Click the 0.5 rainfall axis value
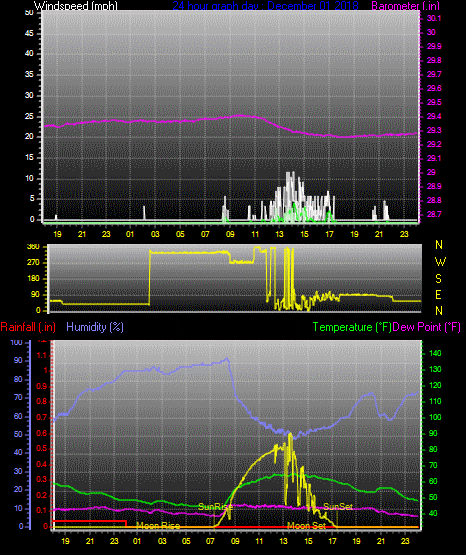 [x=42, y=448]
